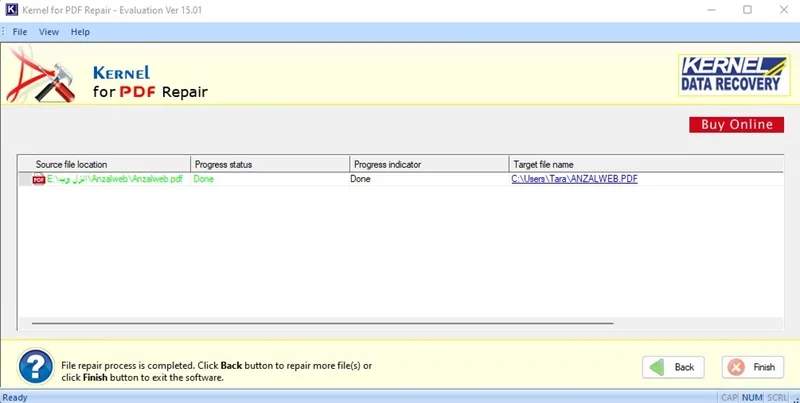Open the Help menu
Screen dimensions: 800x403
tap(80, 32)
